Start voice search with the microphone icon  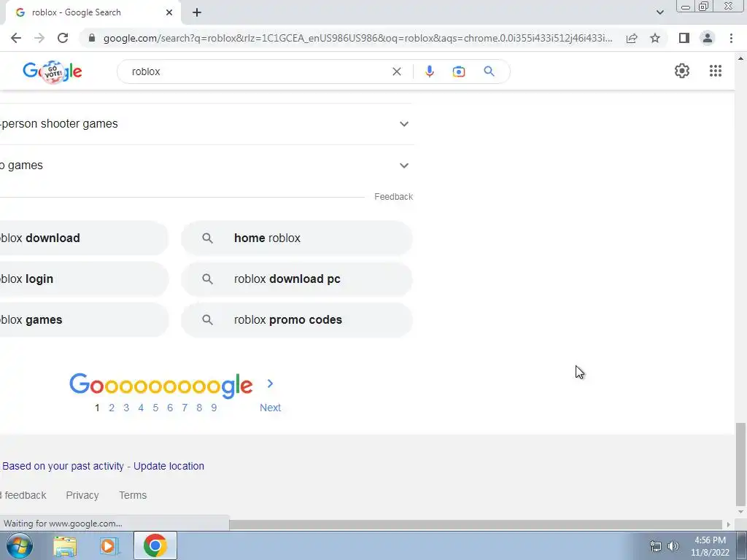(429, 71)
